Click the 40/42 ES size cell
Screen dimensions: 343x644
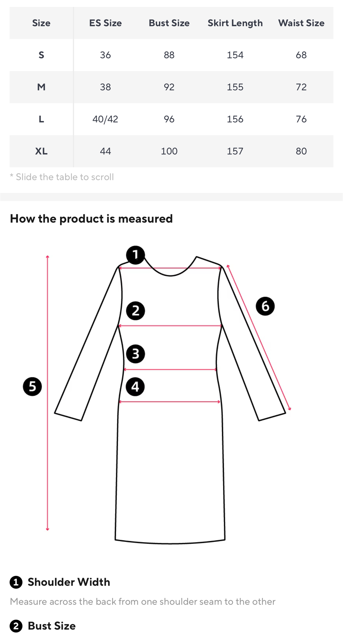click(105, 119)
